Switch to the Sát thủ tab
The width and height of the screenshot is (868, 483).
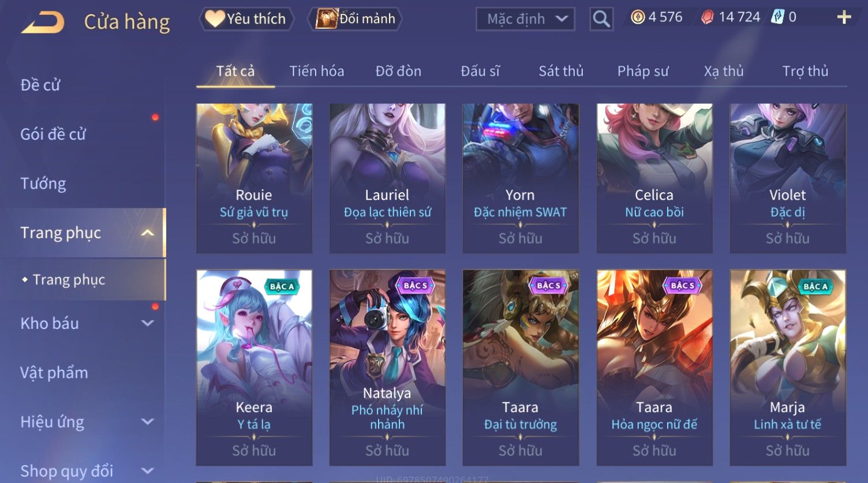(561, 71)
